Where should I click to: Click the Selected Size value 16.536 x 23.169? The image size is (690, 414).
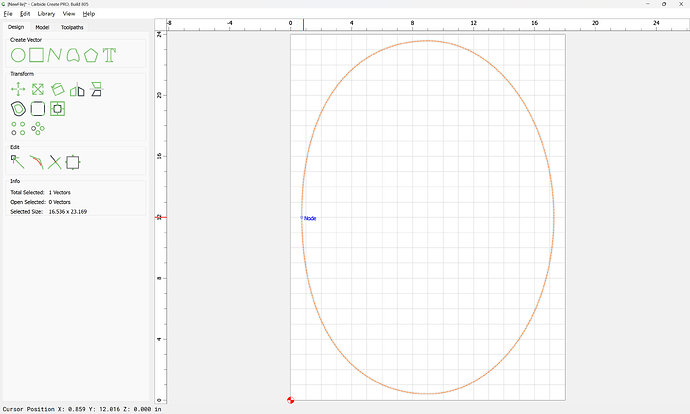(68, 212)
